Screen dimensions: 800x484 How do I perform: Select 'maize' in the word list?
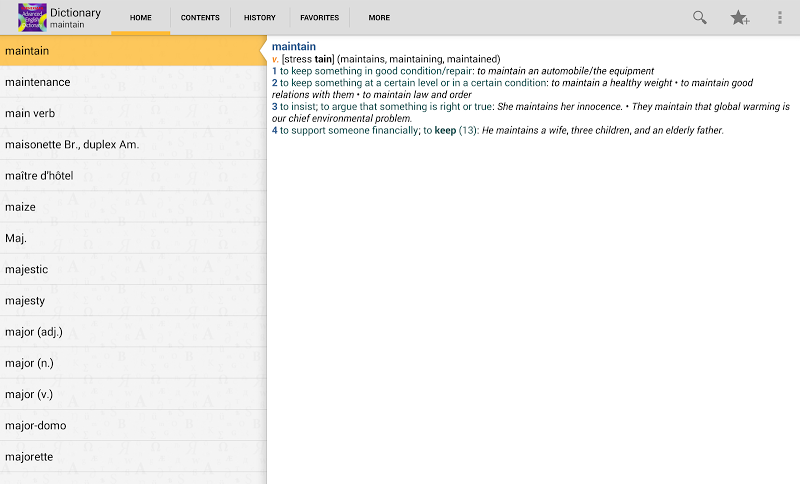tap(133, 207)
